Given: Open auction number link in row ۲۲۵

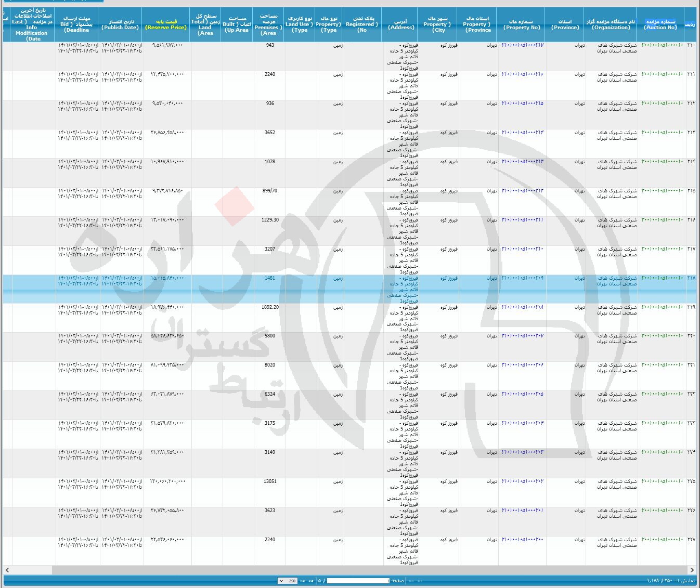Looking at the screenshot, I should (663, 481).
